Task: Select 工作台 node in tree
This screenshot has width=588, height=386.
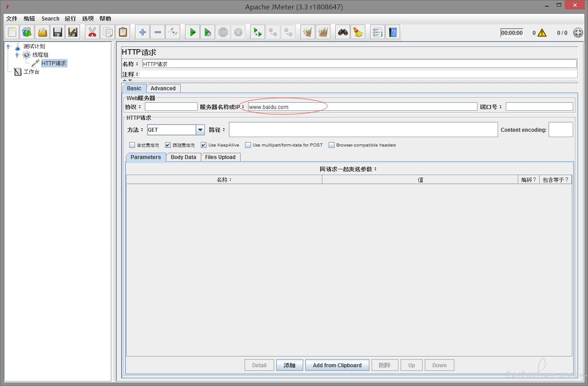Action: coord(31,72)
